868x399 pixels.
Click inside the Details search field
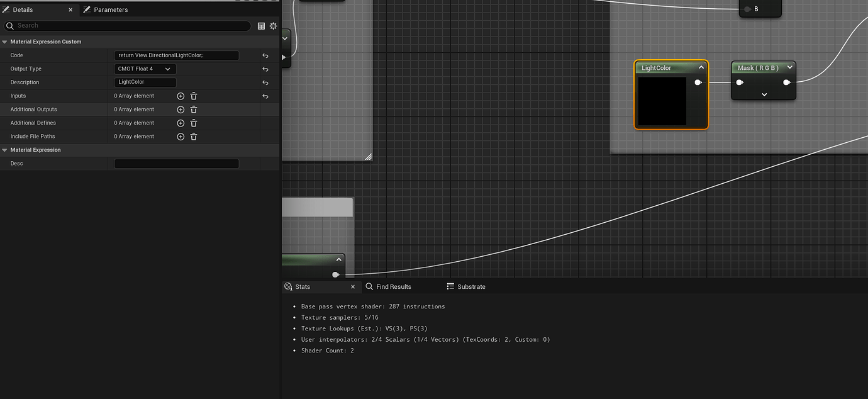click(126, 26)
